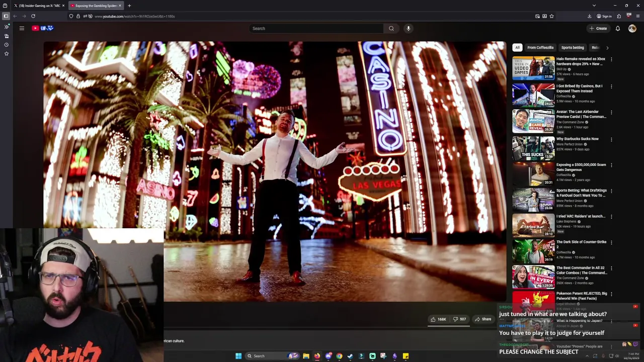Click the voice search microphone icon
Screen dimensions: 644x362
coord(409,28)
